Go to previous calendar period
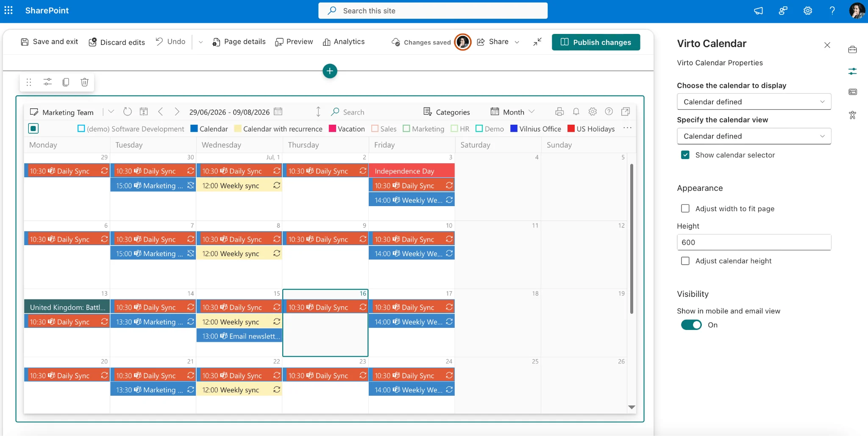 coord(161,112)
